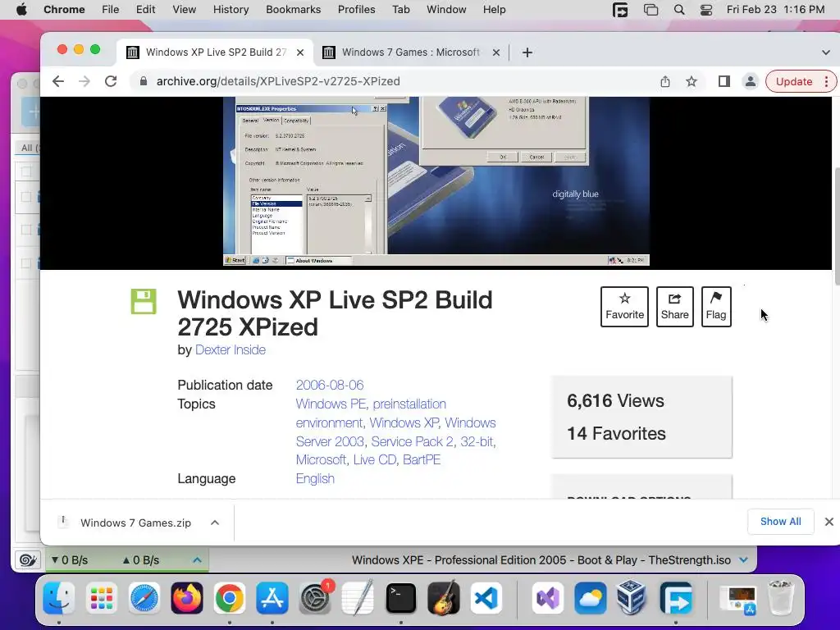Image resolution: width=840 pixels, height=630 pixels.
Task: Click the date and time in menu bar
Action: point(775,10)
